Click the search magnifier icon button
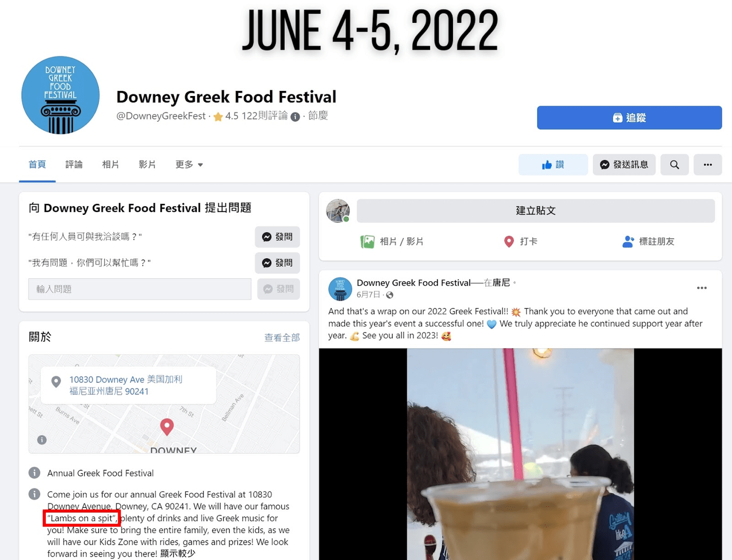 pos(674,165)
